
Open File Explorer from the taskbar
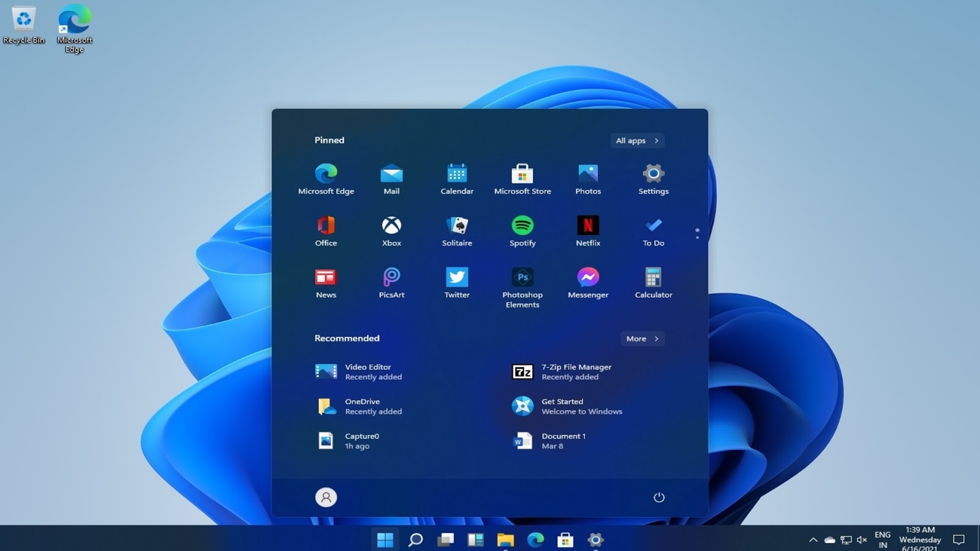(506, 540)
